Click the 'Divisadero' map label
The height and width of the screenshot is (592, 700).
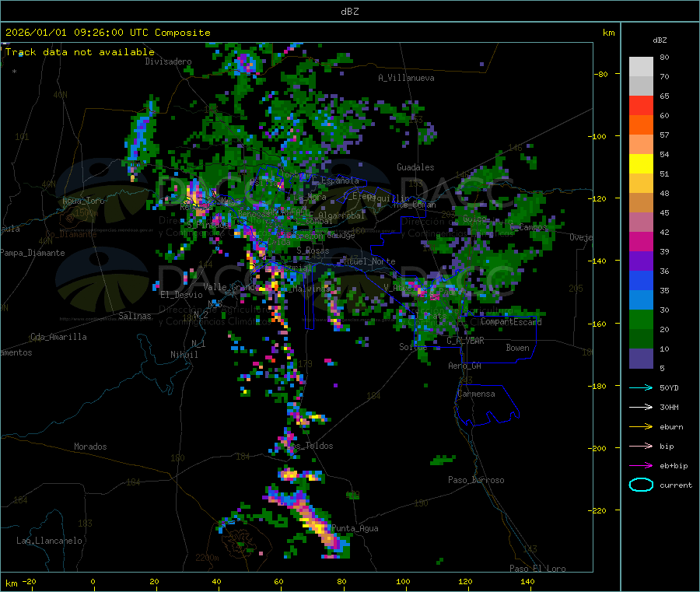tap(168, 61)
